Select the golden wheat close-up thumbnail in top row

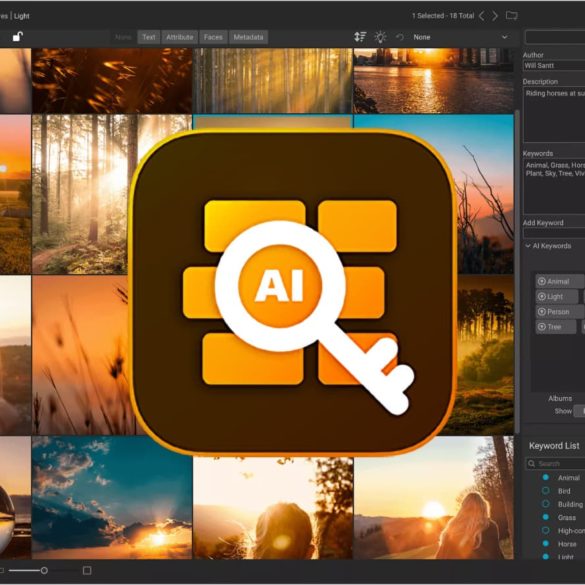point(112,81)
